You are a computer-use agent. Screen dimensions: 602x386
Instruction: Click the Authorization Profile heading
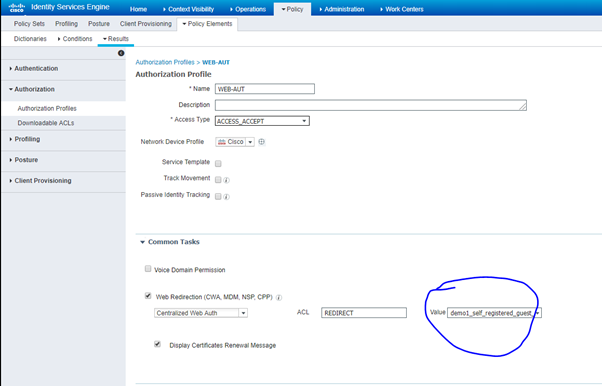[x=173, y=75]
